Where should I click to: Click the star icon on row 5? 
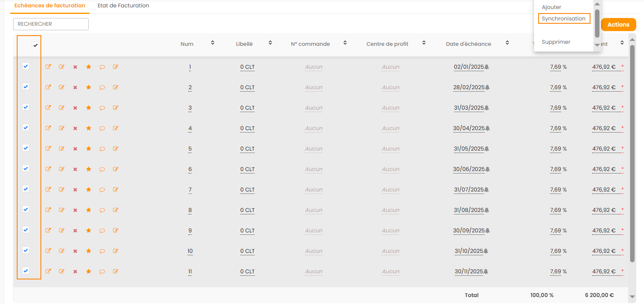[89, 149]
